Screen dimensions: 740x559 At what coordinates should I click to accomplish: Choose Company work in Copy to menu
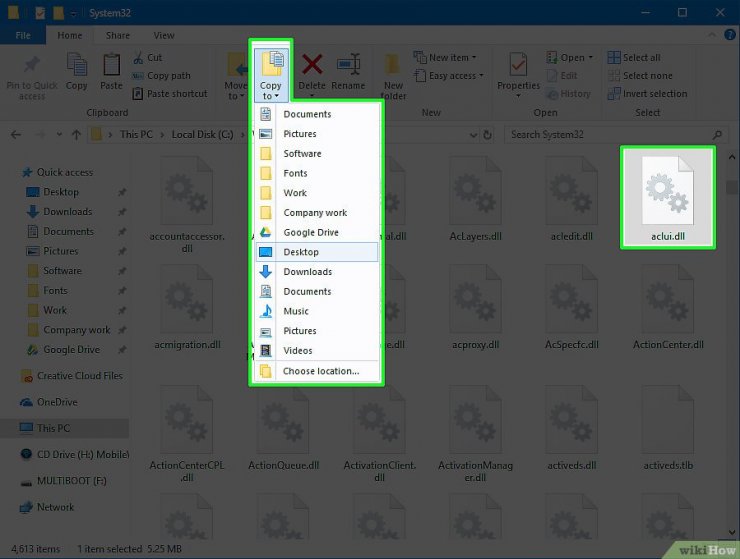click(x=317, y=212)
